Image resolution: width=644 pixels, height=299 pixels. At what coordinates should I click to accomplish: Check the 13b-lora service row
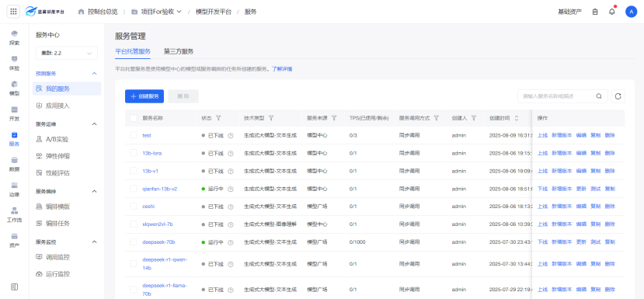tap(133, 153)
